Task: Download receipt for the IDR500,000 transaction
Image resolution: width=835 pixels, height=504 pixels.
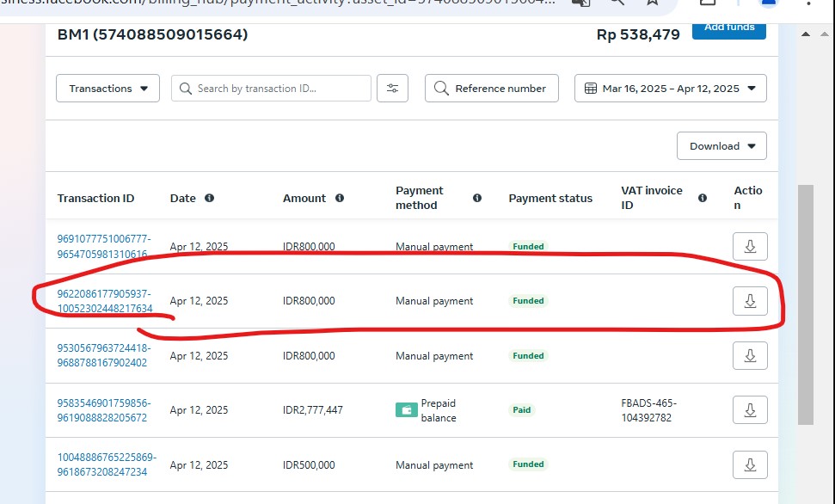Action: (750, 465)
